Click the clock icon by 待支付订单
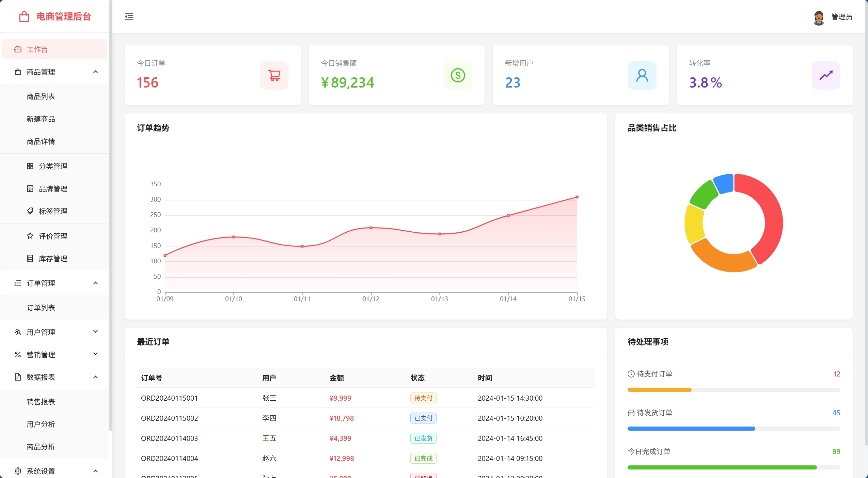Image resolution: width=868 pixels, height=478 pixels. pos(631,374)
